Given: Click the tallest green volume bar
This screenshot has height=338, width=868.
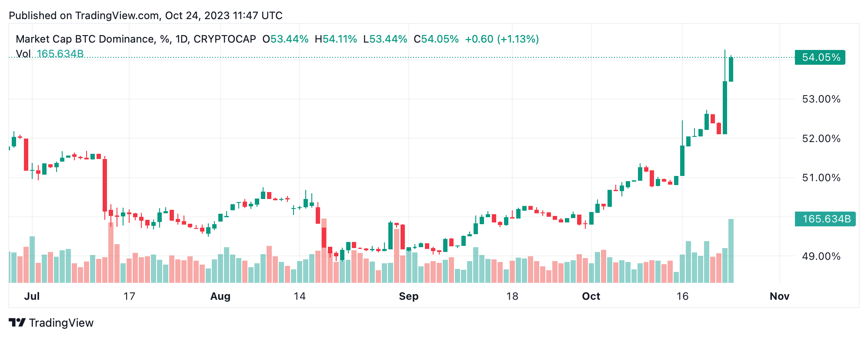Looking at the screenshot, I should pyautogui.click(x=731, y=251).
